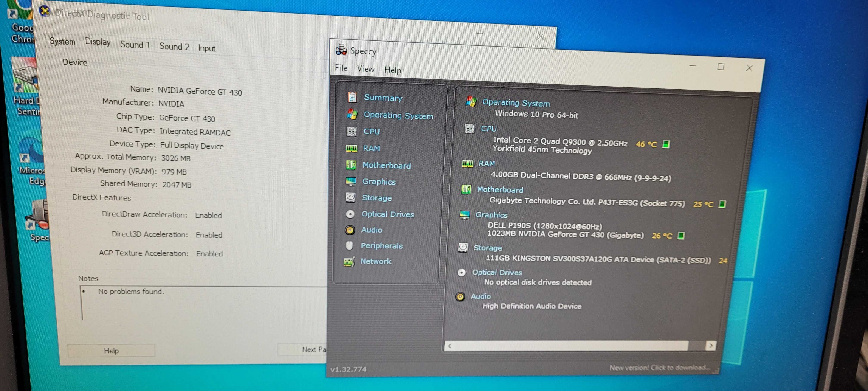Screen dimensions: 868x391
Task: Click the 'No optical disk drives detected' text
Action: (x=538, y=282)
